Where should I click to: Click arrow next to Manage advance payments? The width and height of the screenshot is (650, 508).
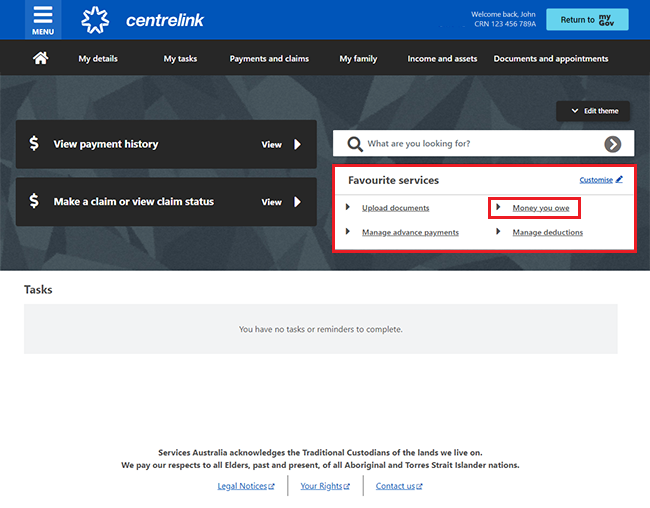click(x=348, y=232)
